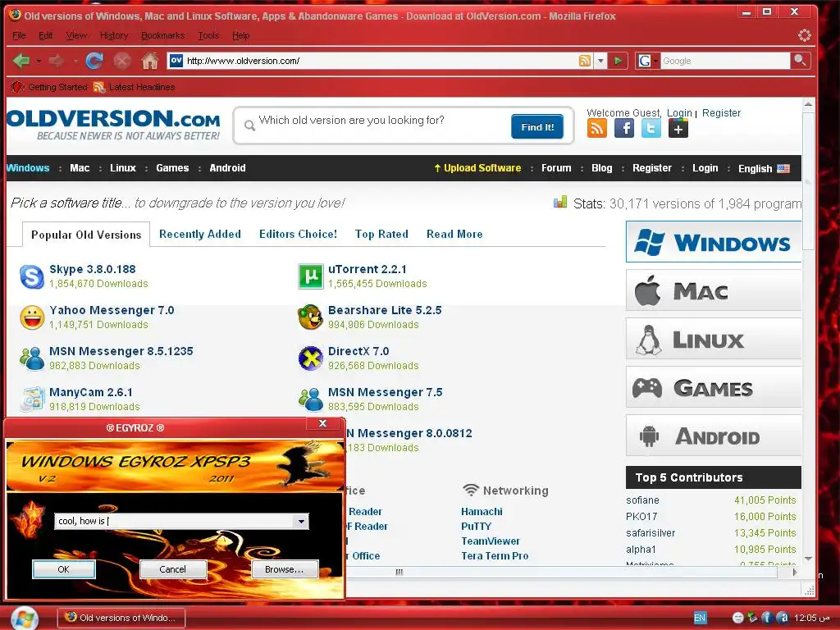Click the Getting Started bookmark
The image size is (840, 630).
[x=49, y=87]
